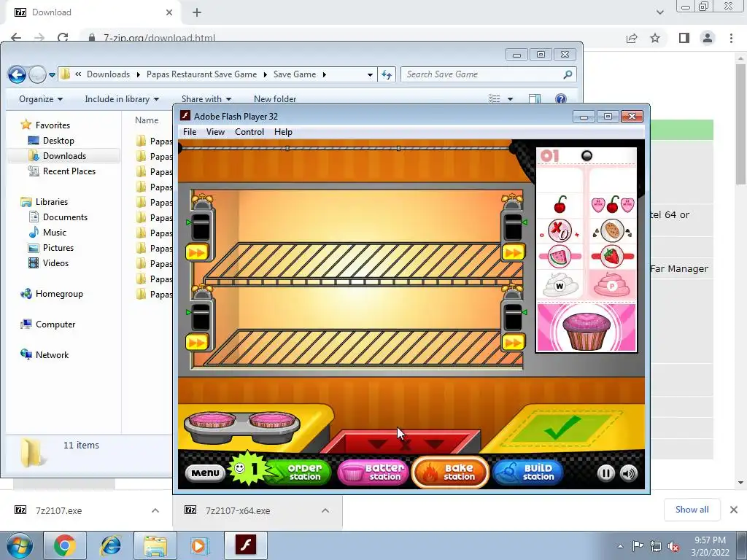The height and width of the screenshot is (560, 747).
Task: Fast-forward the top-left oven timer
Action: pos(197,252)
